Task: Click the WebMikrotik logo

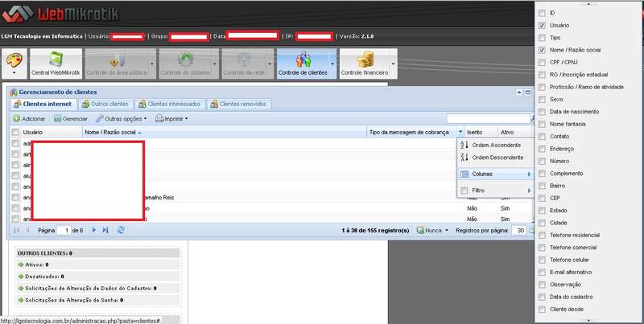Action: click(60, 14)
